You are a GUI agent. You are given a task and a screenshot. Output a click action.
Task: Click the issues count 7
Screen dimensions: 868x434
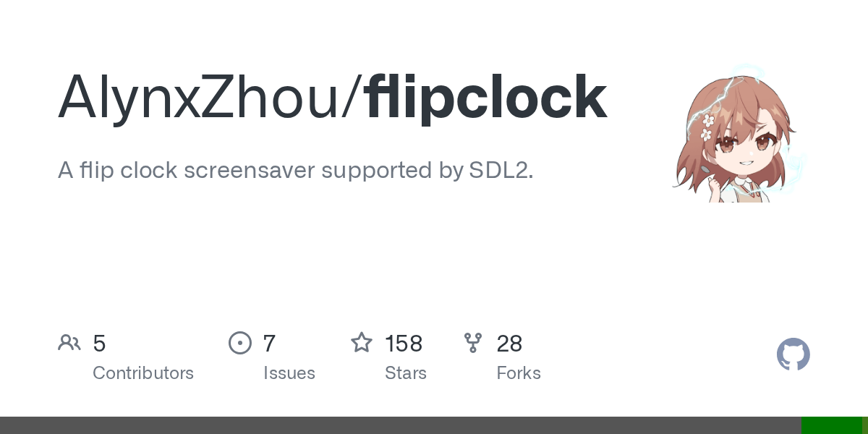click(269, 344)
